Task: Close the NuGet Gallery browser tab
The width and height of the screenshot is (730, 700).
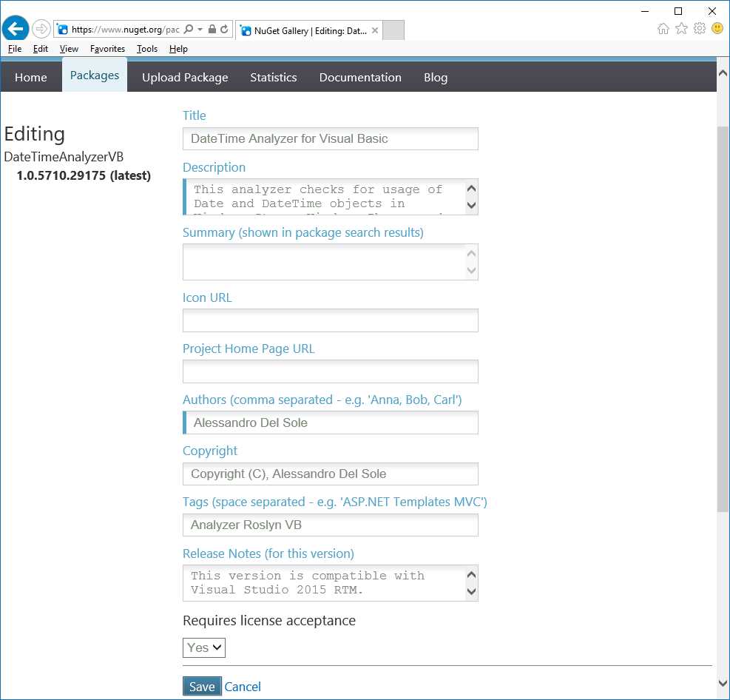Action: tap(375, 30)
